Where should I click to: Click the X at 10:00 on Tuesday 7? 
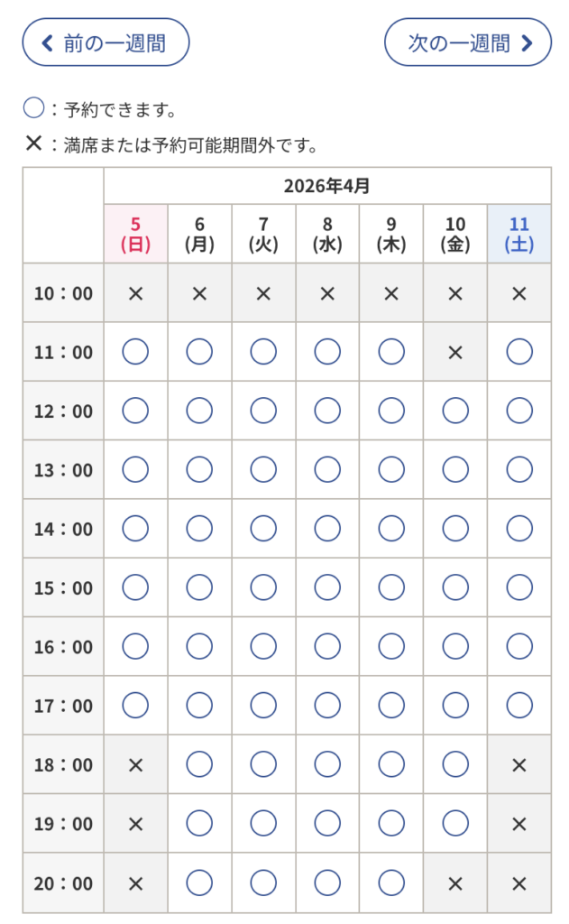[263, 293]
